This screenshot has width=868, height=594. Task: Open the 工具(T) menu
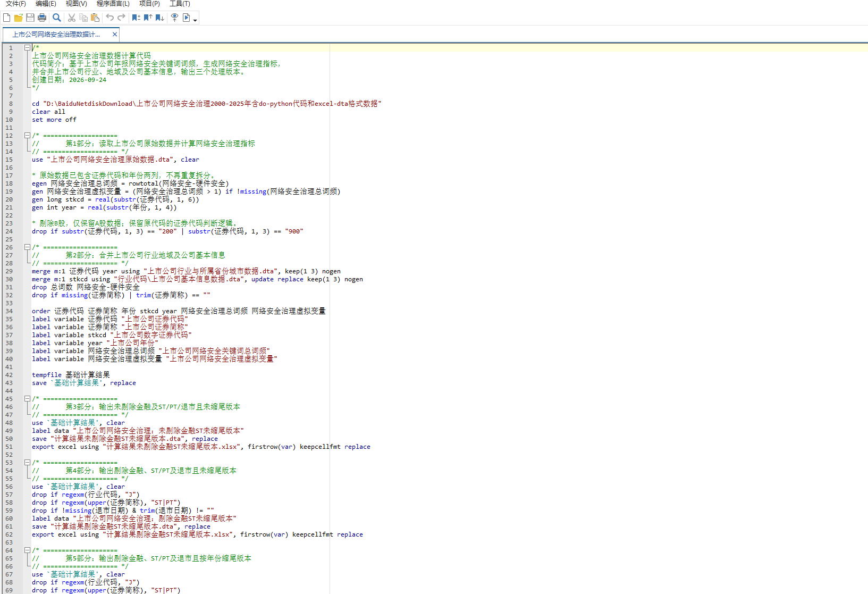point(180,4)
